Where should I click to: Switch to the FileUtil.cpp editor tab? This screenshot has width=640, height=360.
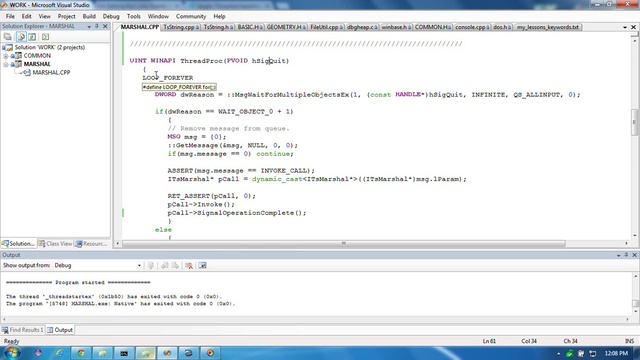click(x=327, y=27)
